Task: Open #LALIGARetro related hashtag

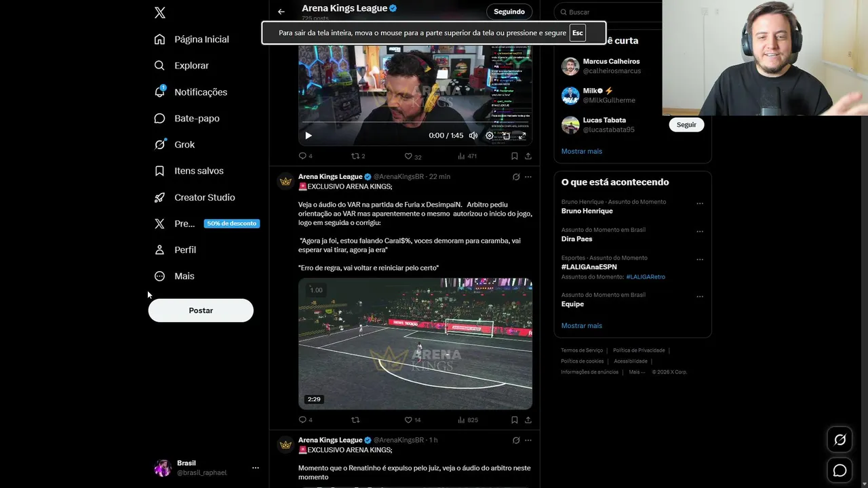Action: (646, 277)
